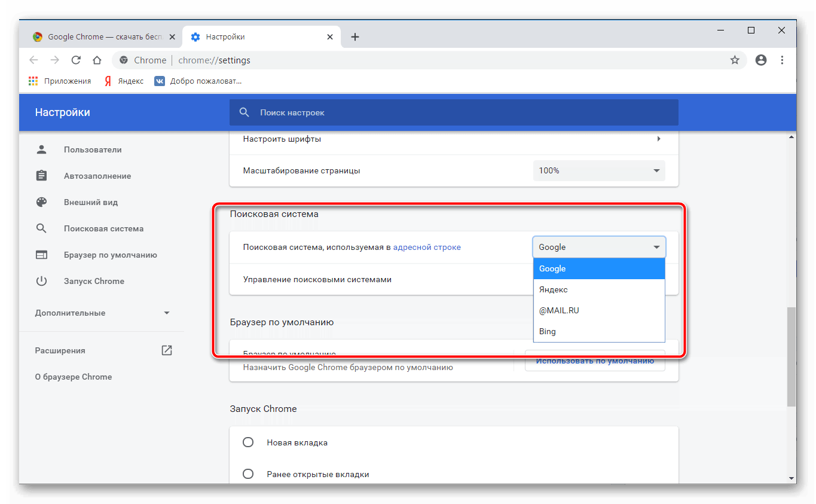Image resolution: width=816 pixels, height=504 pixels.
Task: Open Внешний вид settings section
Action: (91, 202)
